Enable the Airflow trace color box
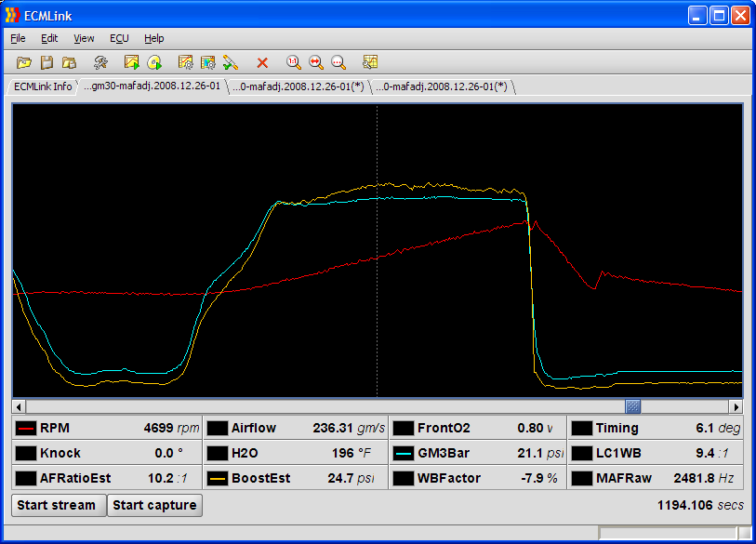Screen dimensions: 756x544 [x=218, y=429]
